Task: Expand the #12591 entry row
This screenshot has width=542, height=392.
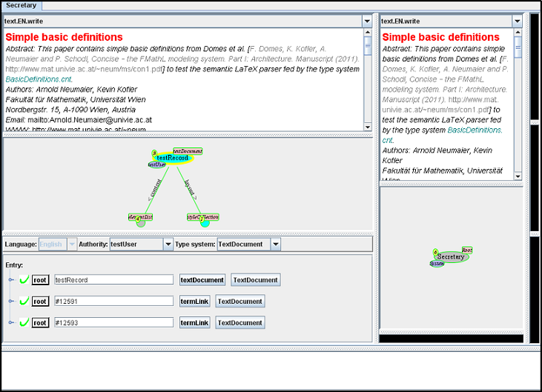Action: tap(11, 301)
